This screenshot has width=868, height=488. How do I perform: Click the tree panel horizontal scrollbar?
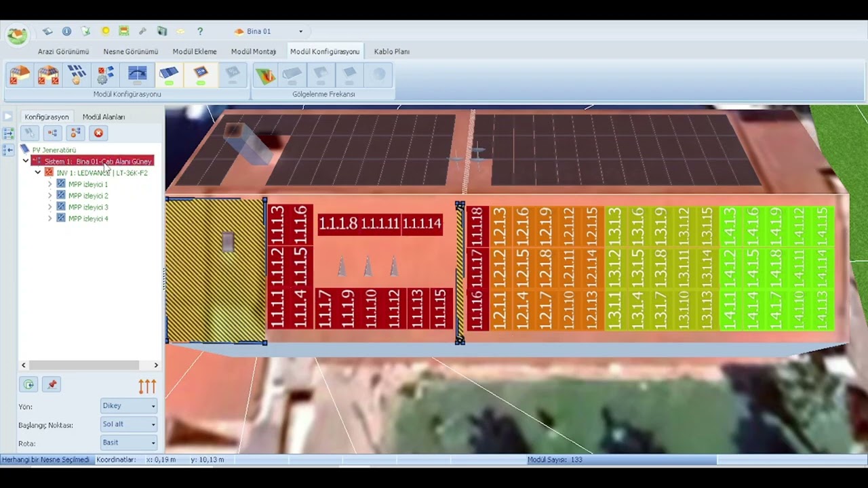[85, 365]
